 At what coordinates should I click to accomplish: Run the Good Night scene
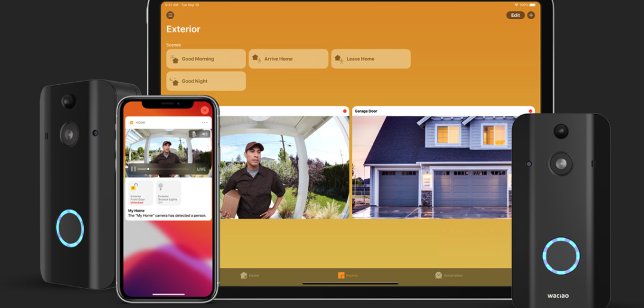206,81
